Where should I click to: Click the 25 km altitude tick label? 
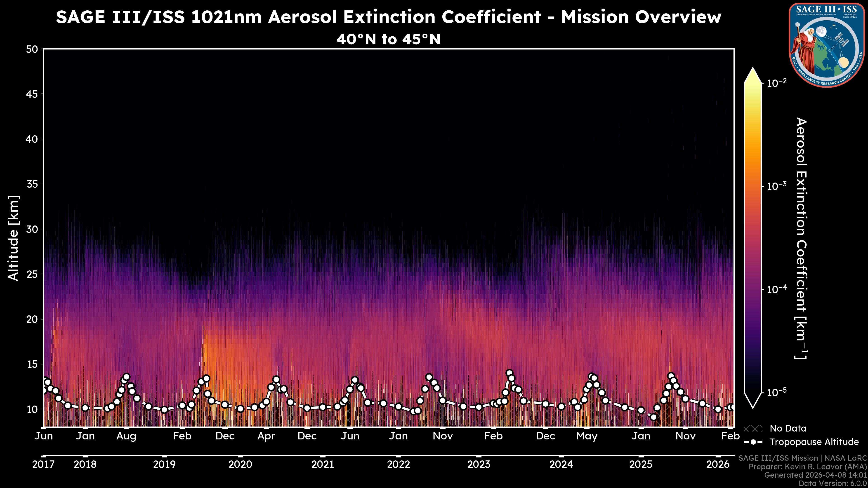pyautogui.click(x=32, y=274)
